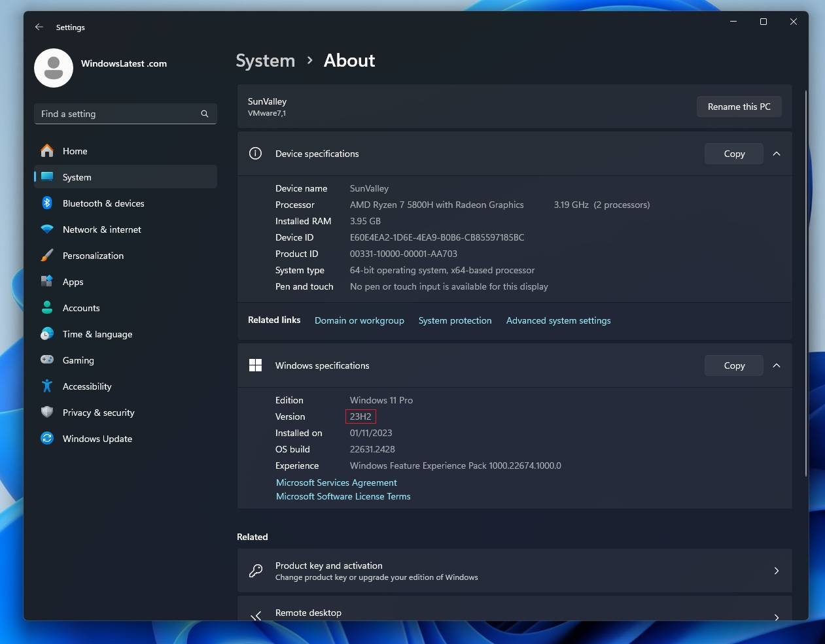Select the Personalization brush icon
825x644 pixels.
(46, 256)
